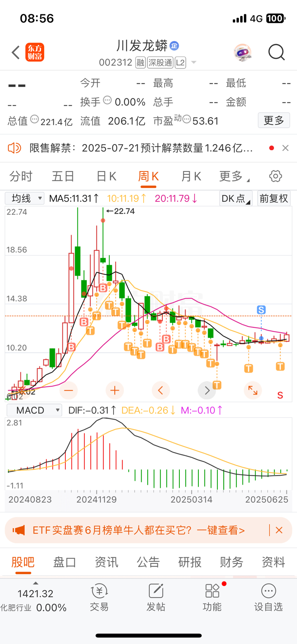297x644 pixels.
Task: Tap the MA5:11.31 value
Action: pyautogui.click(x=74, y=199)
